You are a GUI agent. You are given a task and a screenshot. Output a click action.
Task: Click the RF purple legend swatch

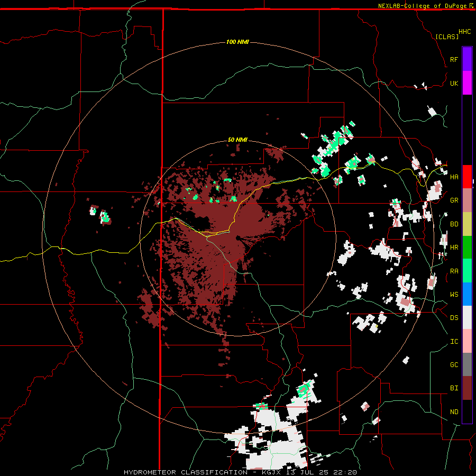pyautogui.click(x=467, y=59)
